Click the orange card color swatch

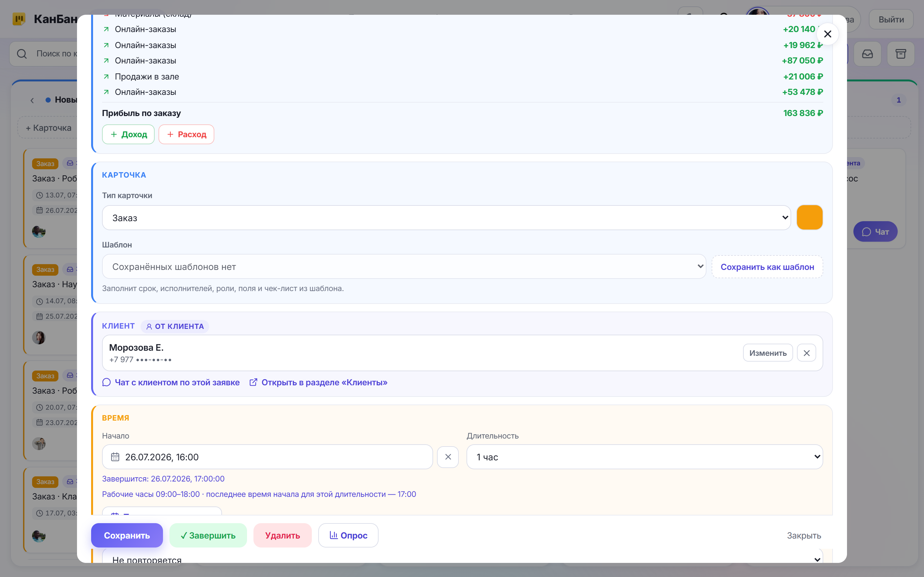click(809, 218)
